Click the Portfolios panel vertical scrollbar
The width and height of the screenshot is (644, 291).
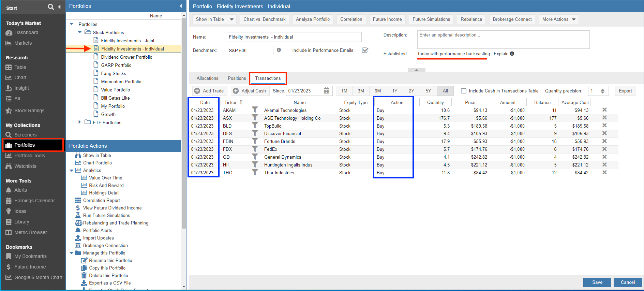click(184, 123)
